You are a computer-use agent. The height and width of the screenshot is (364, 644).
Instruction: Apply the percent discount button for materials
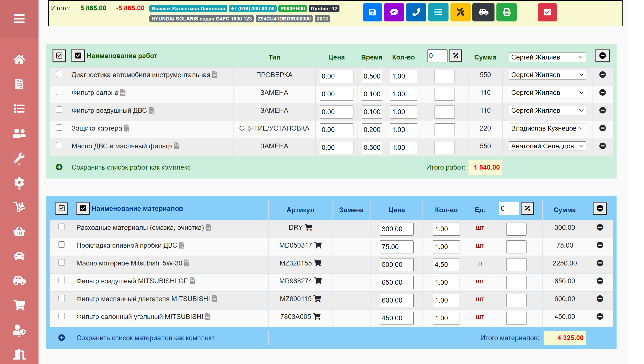527,208
